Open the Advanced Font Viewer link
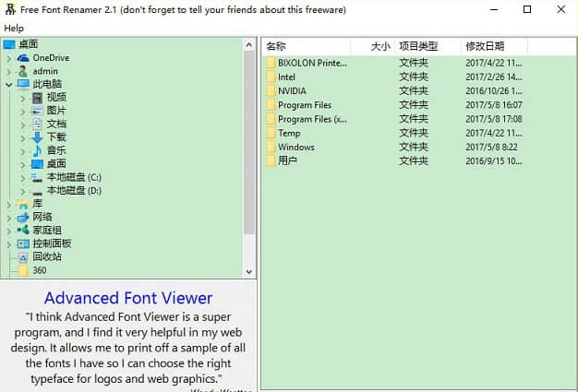This screenshot has height=392, width=578. click(x=128, y=298)
